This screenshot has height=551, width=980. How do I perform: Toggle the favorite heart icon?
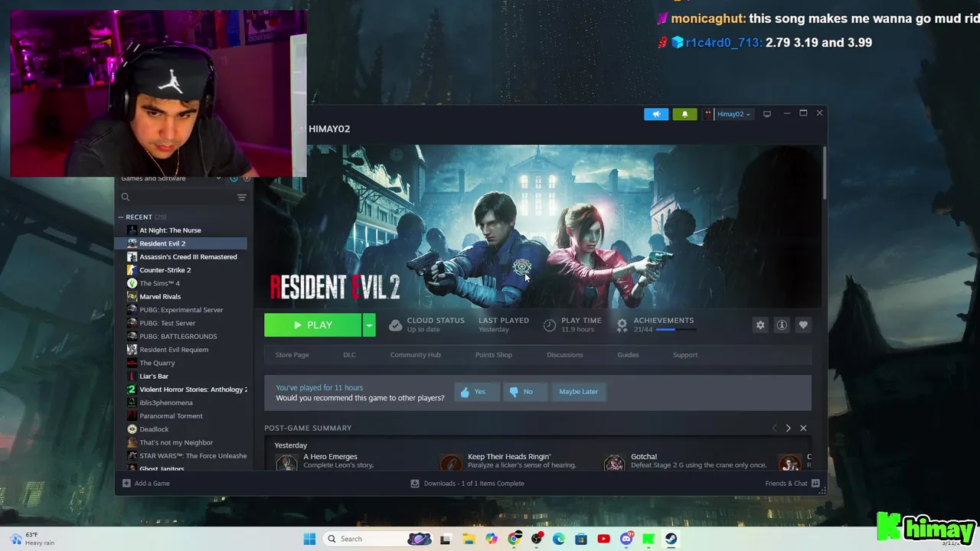[x=803, y=325]
